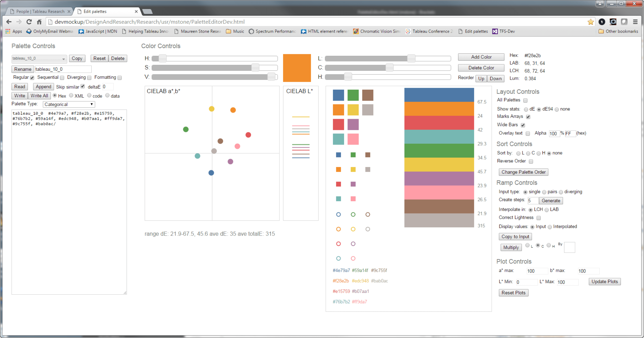Select the orange color swatch in palette

pyautogui.click(x=339, y=110)
